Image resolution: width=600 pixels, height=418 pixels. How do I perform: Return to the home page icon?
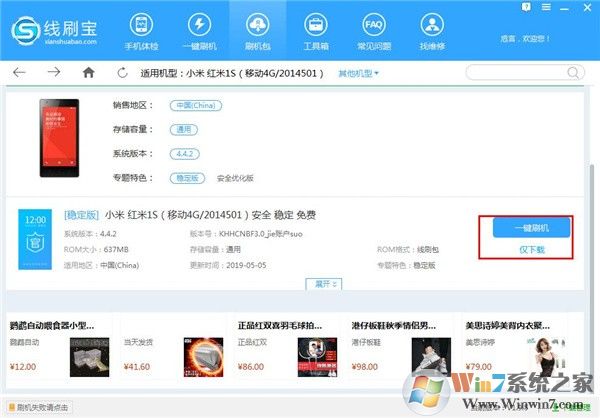88,72
